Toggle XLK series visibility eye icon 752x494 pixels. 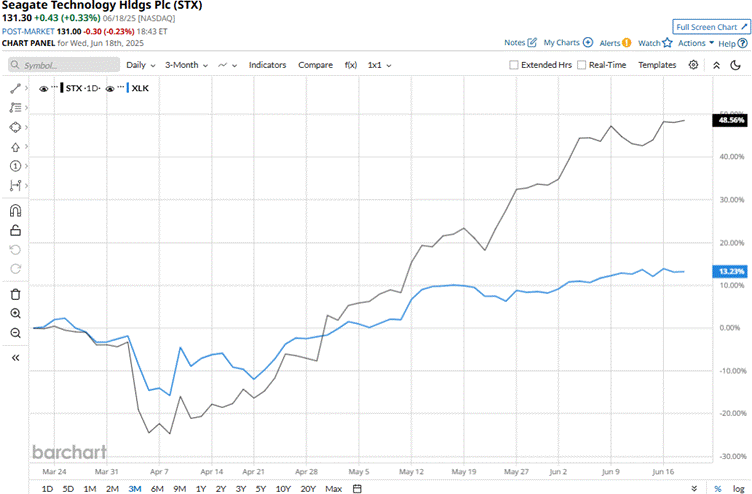pos(110,89)
